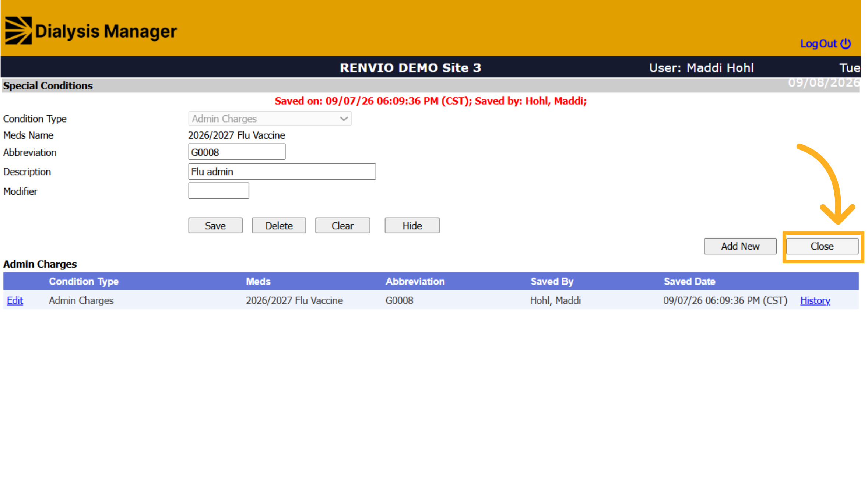
Task: Select the Dialysis Manager title text
Action: coord(106,32)
